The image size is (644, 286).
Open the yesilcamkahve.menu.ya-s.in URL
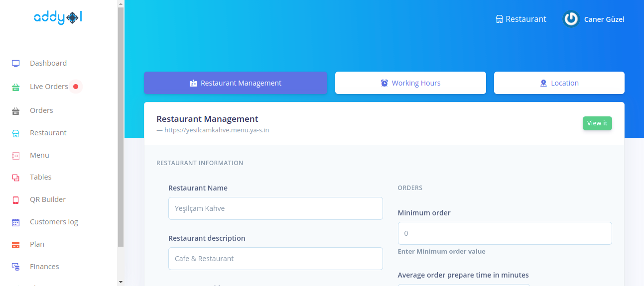click(217, 130)
